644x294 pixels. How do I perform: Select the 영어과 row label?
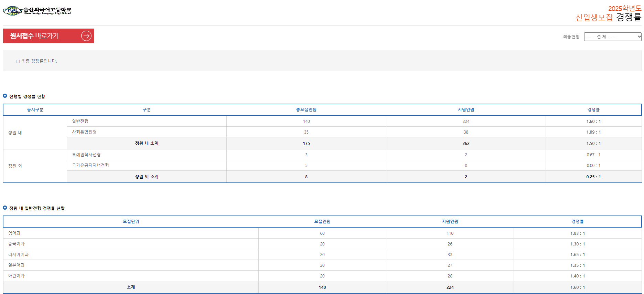coord(14,233)
